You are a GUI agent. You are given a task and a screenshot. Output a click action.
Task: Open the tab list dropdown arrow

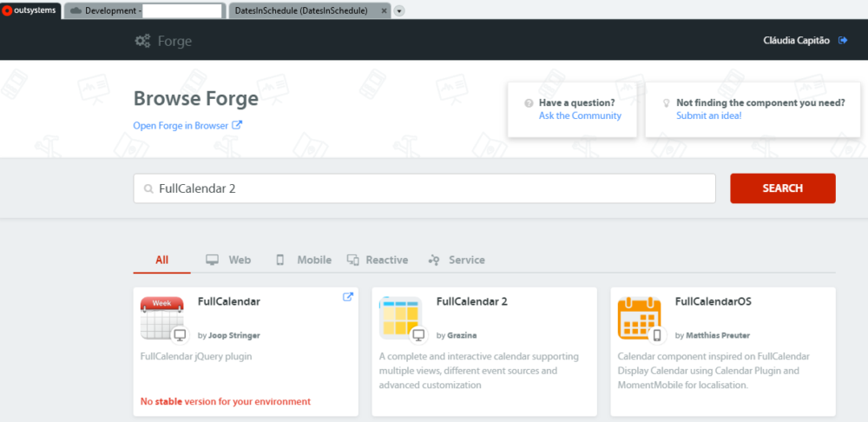click(x=399, y=11)
